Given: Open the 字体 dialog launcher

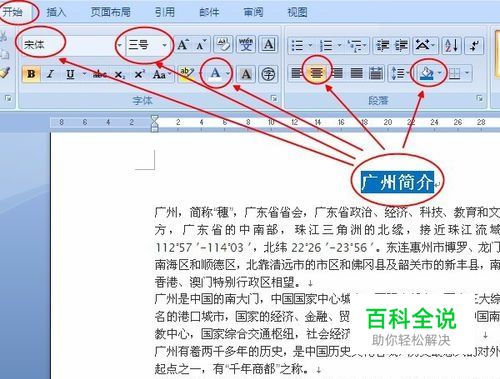Looking at the screenshot, I should 274,98.
